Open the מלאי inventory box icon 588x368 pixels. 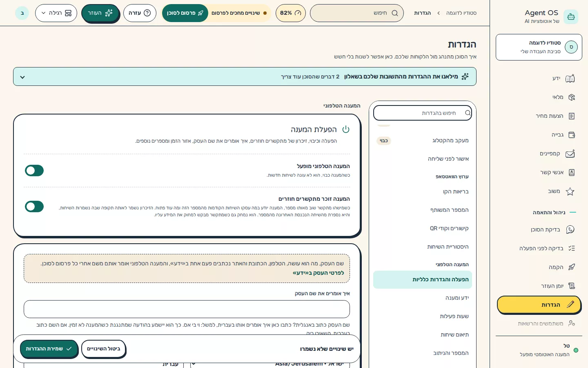pyautogui.click(x=572, y=97)
